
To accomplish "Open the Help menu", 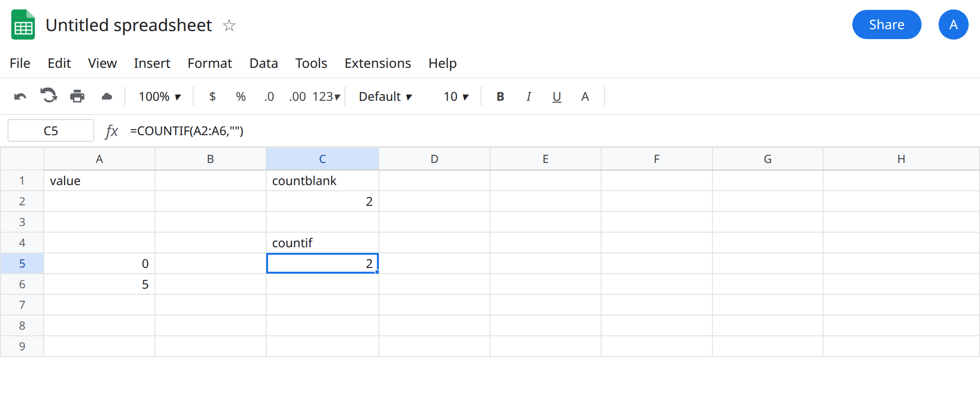I will pyautogui.click(x=442, y=63).
